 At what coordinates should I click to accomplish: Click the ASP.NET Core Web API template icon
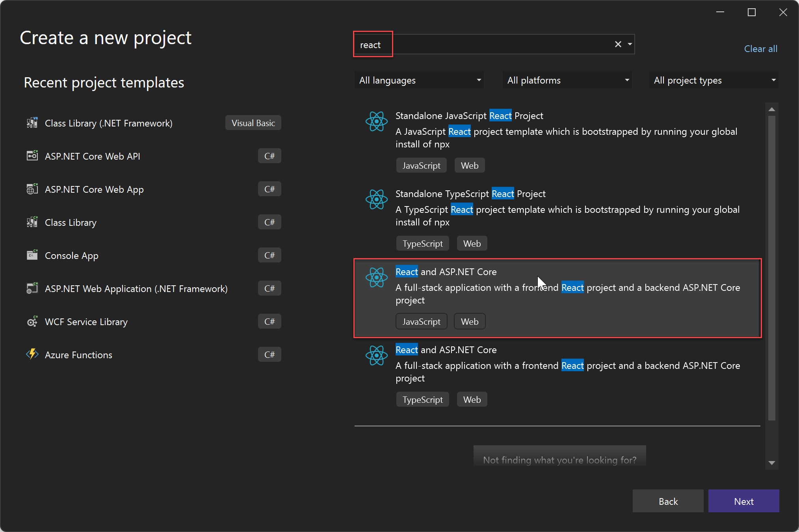[32, 156]
